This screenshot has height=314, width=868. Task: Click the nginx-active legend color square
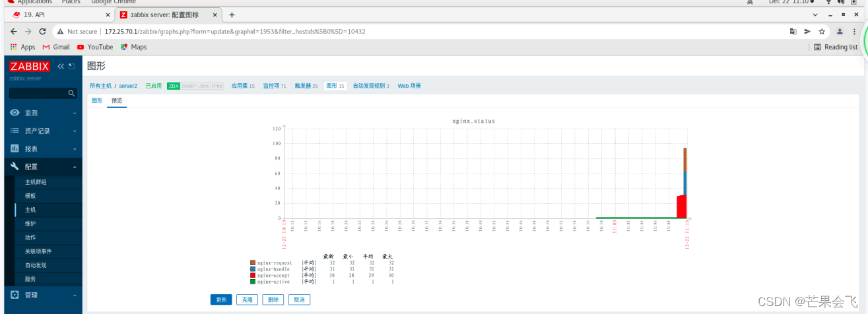253,282
